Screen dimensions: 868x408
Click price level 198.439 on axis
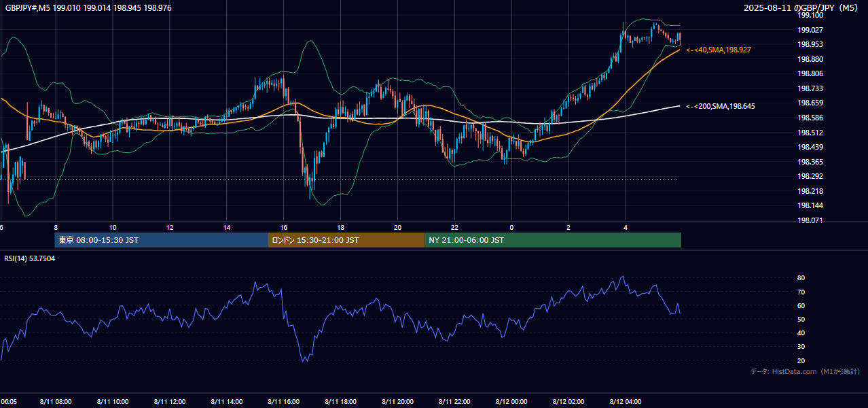(810, 147)
